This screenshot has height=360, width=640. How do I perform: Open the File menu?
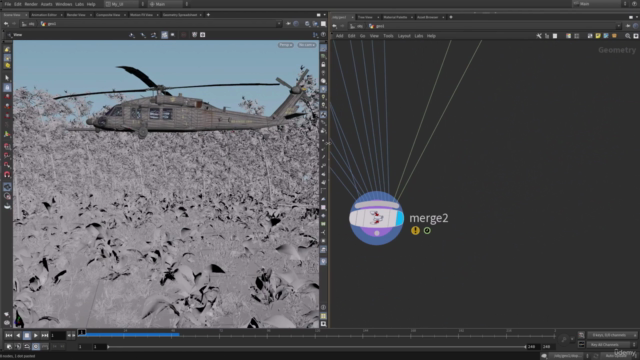coord(8,4)
